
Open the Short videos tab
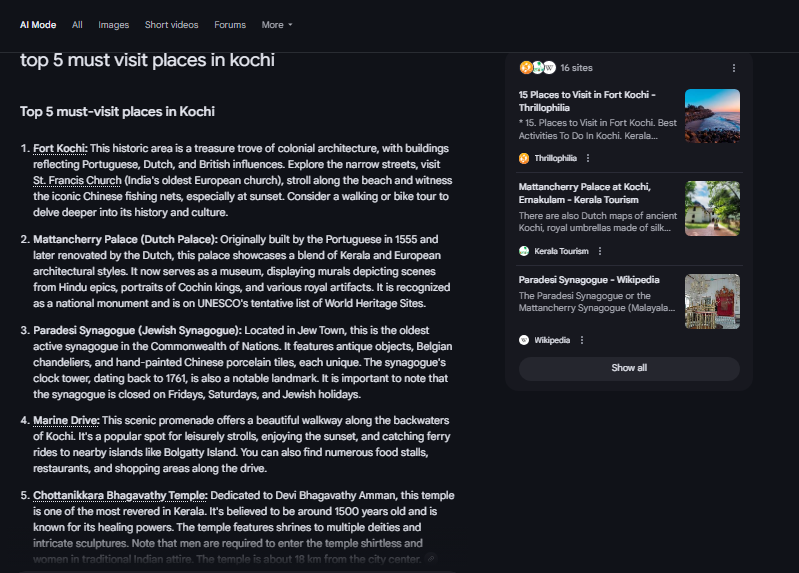pyautogui.click(x=171, y=24)
